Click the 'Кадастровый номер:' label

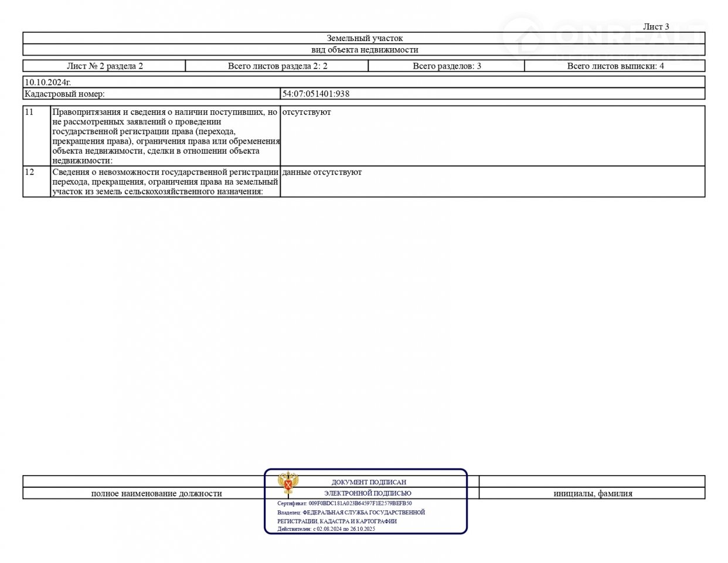64,94
